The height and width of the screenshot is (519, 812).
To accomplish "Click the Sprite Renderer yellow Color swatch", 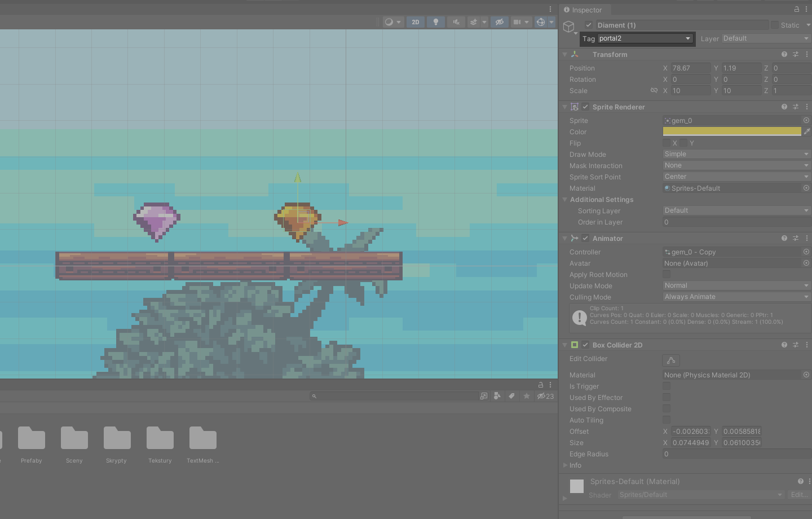I will coord(731,131).
